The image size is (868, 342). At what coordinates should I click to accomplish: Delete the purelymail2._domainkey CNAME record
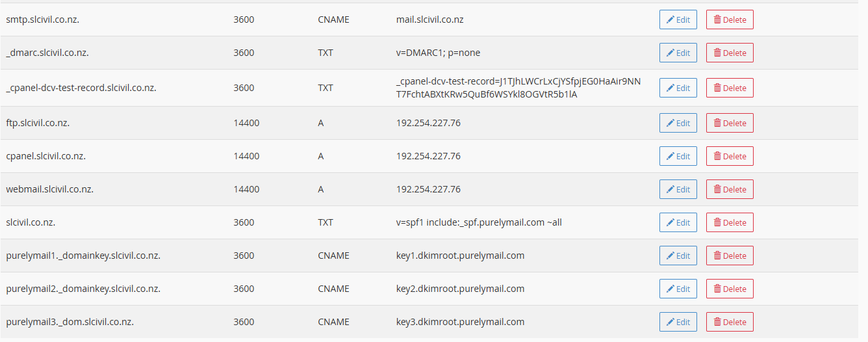click(x=730, y=289)
